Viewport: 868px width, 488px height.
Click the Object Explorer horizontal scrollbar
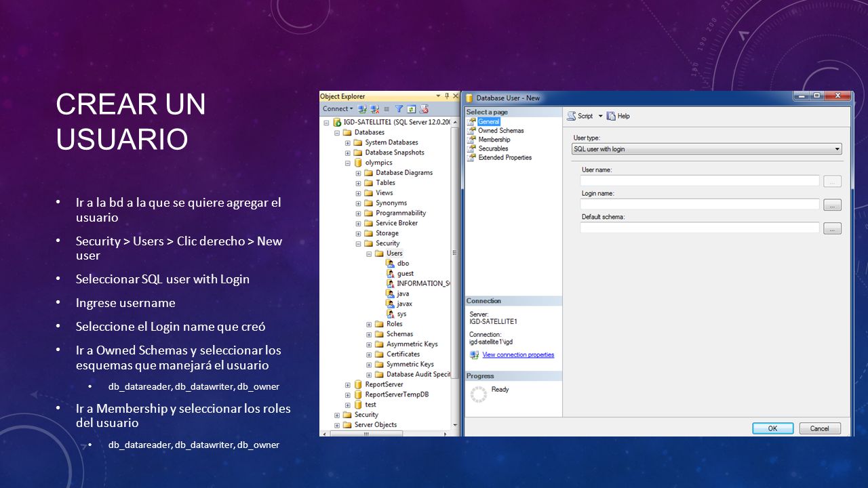pyautogui.click(x=385, y=433)
